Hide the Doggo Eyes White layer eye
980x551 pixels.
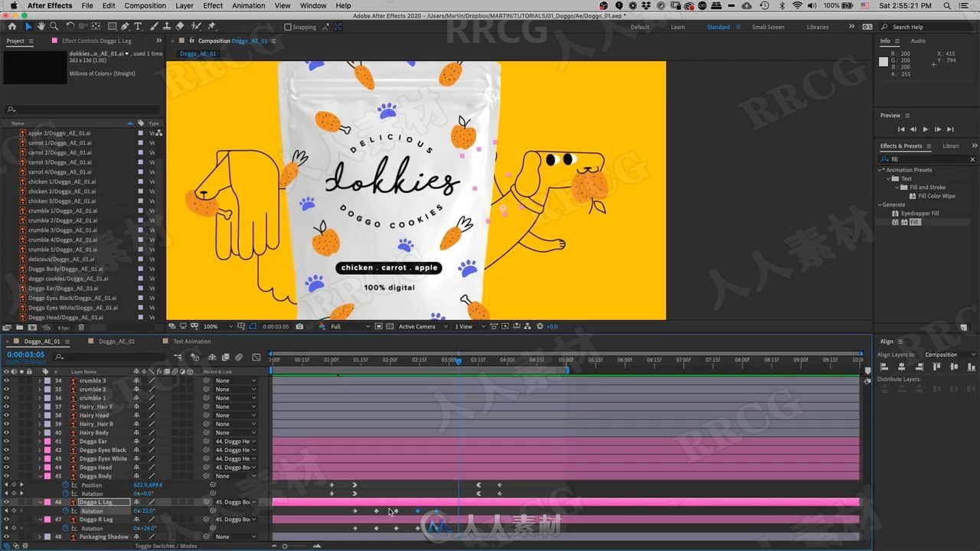7,458
